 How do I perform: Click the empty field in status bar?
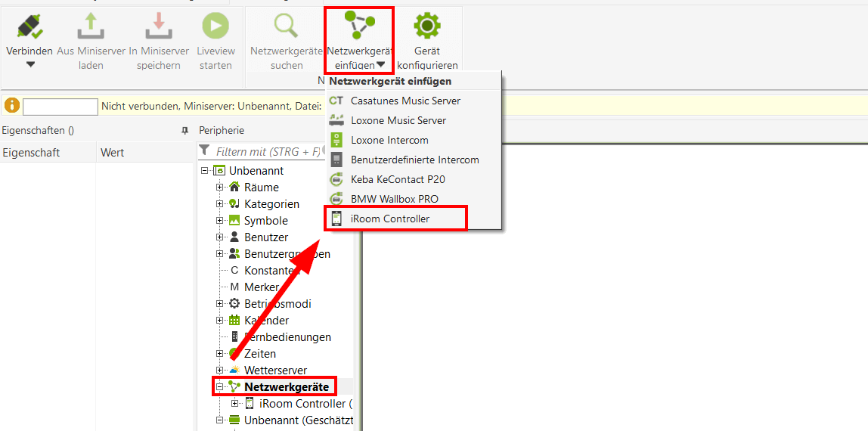60,107
